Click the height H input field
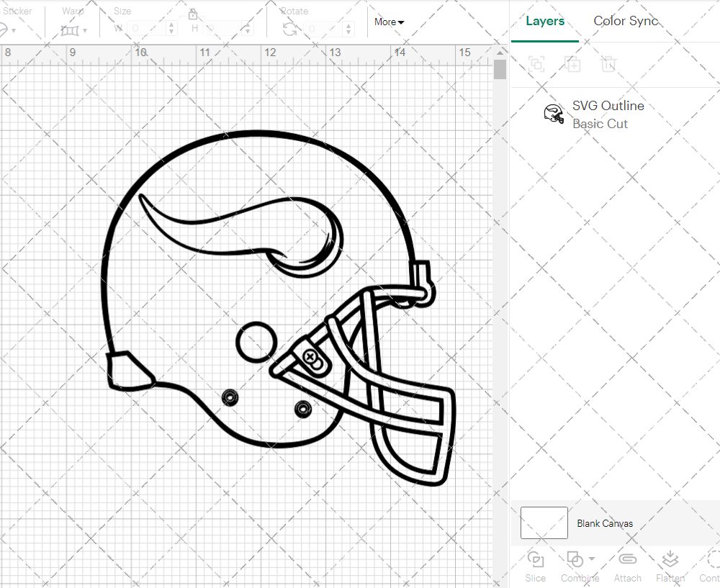Viewport: 720px width, 588px height. (x=224, y=29)
